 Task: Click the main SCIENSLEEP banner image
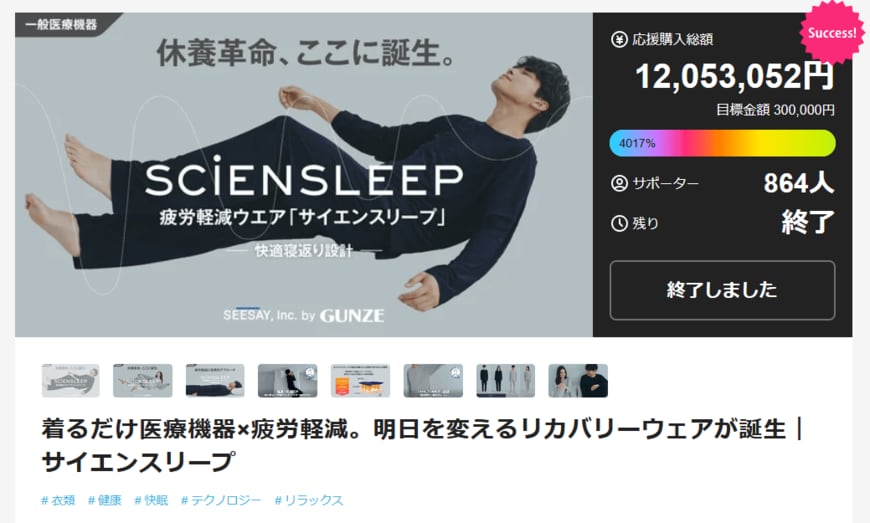point(304,175)
